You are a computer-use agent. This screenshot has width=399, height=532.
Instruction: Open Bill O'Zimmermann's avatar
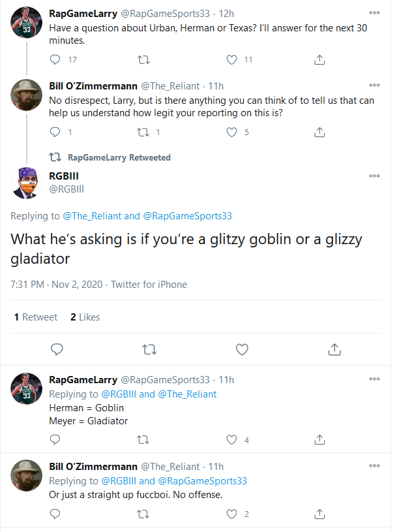(x=26, y=95)
